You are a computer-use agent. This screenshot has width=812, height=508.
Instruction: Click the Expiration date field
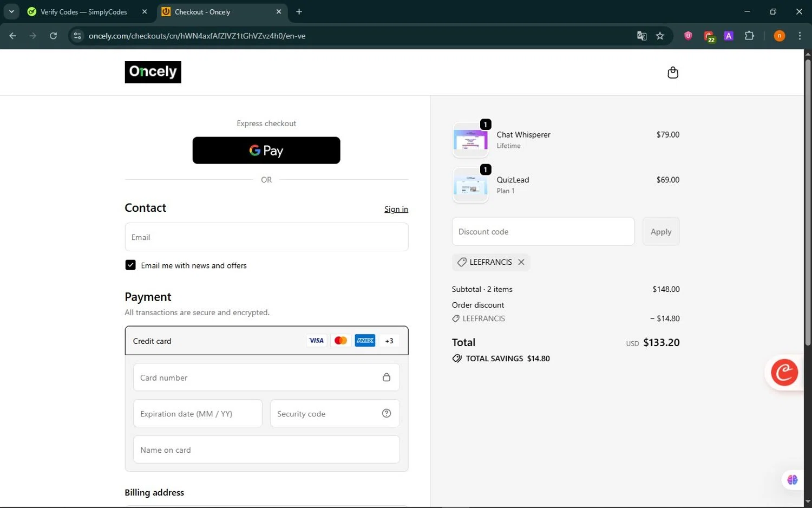pos(198,413)
